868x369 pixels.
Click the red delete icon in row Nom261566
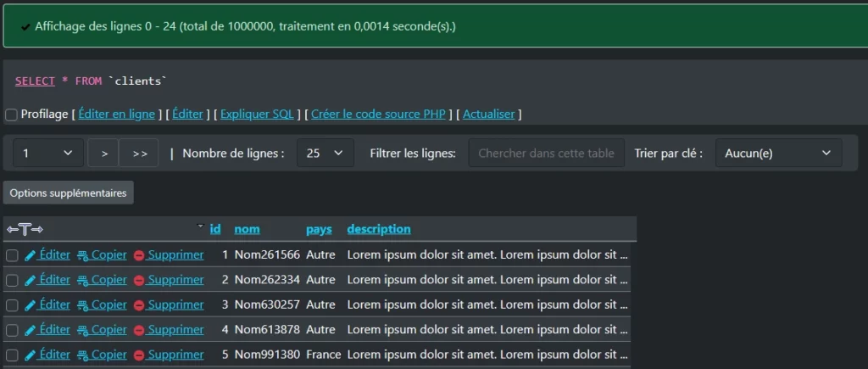coord(139,256)
